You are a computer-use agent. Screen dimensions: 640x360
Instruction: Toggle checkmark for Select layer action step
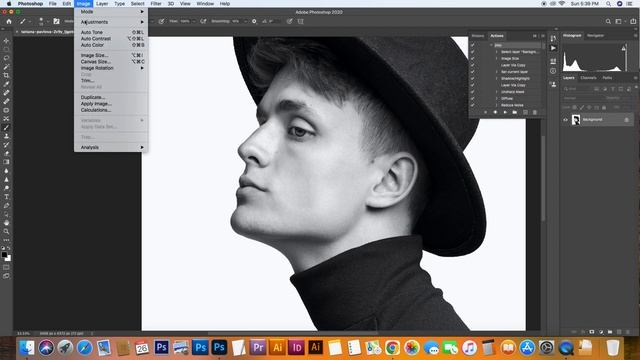(473, 52)
